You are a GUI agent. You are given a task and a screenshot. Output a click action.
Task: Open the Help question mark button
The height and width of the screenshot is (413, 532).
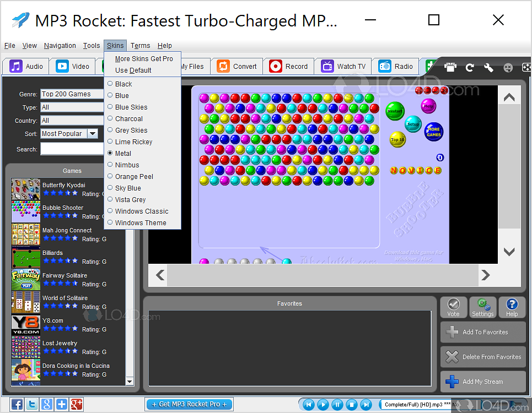512,307
